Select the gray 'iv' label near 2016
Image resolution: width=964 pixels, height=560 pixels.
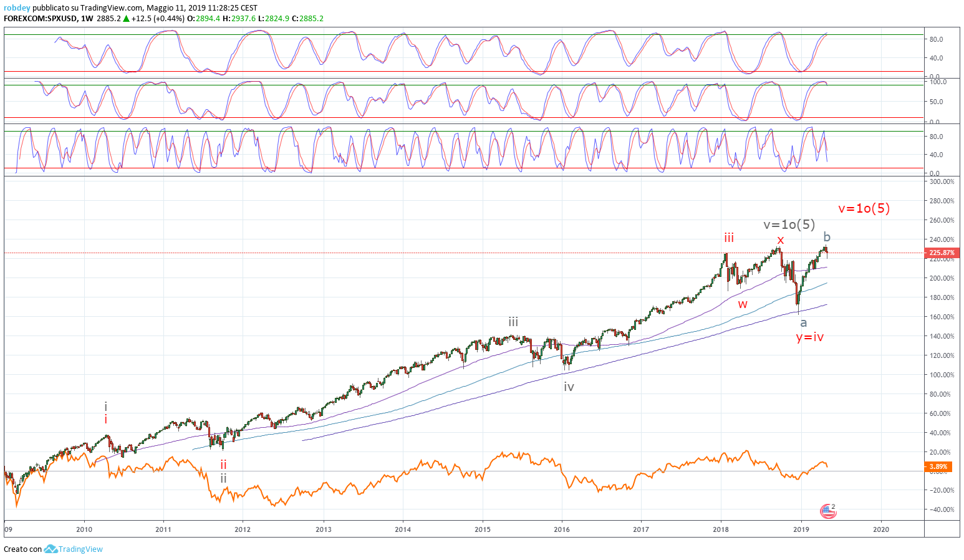(569, 387)
